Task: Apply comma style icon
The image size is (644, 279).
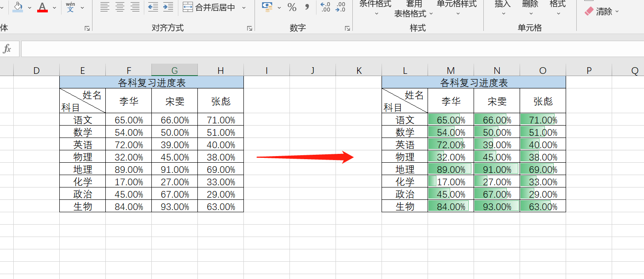Action: (307, 7)
